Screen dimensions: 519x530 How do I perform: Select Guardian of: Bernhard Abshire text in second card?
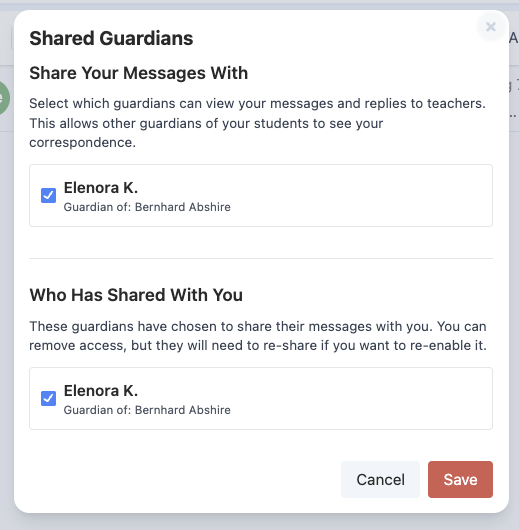coord(147,410)
